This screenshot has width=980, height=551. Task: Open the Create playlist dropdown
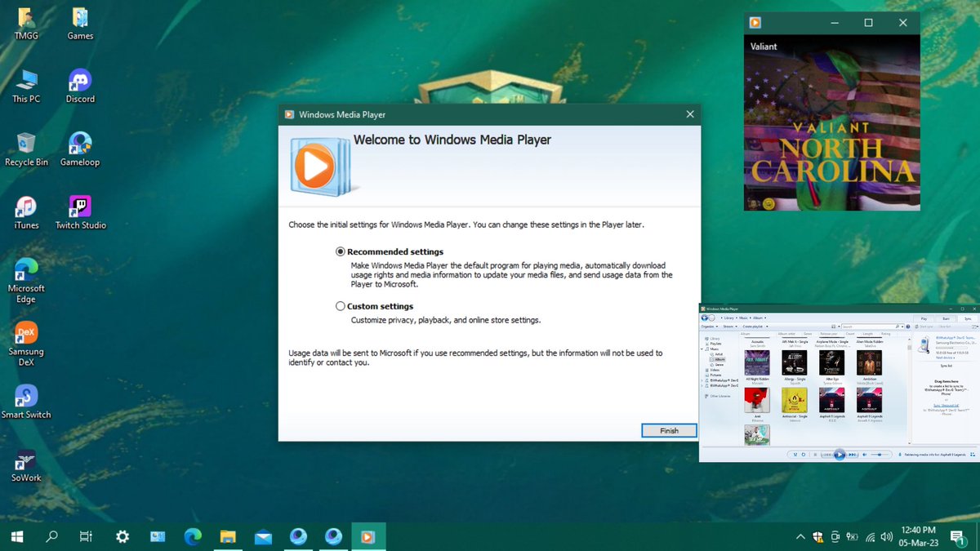[x=755, y=327]
